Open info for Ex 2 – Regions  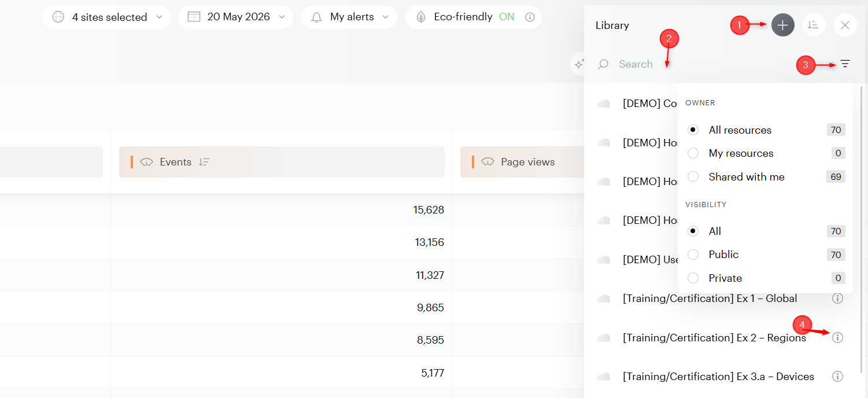tap(837, 337)
